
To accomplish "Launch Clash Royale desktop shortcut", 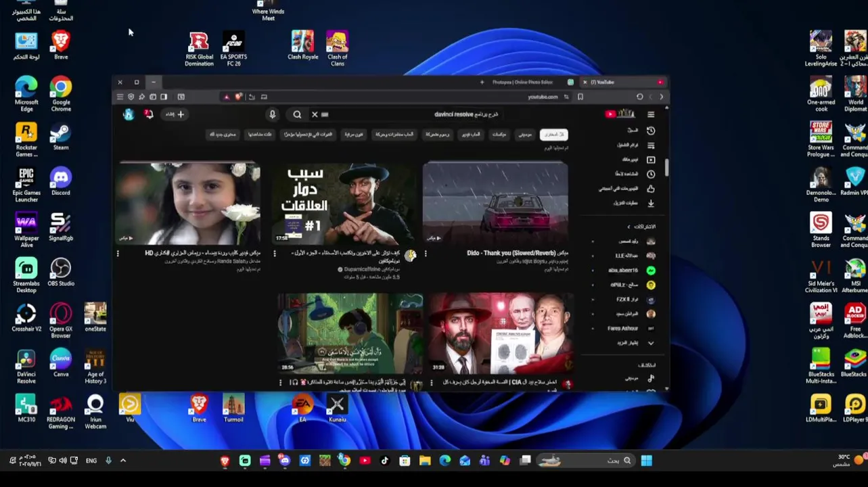I will (x=302, y=45).
